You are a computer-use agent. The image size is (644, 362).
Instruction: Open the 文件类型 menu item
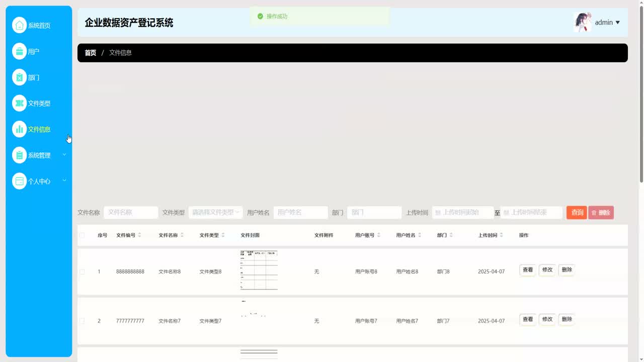click(39, 103)
